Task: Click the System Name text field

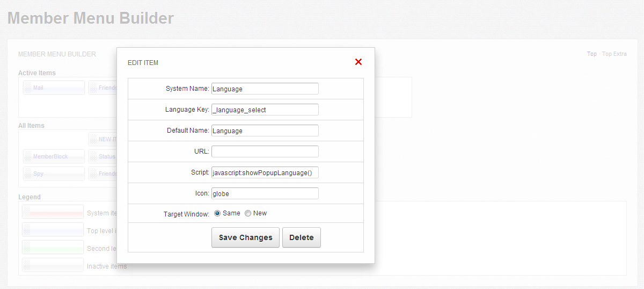Action: click(265, 89)
